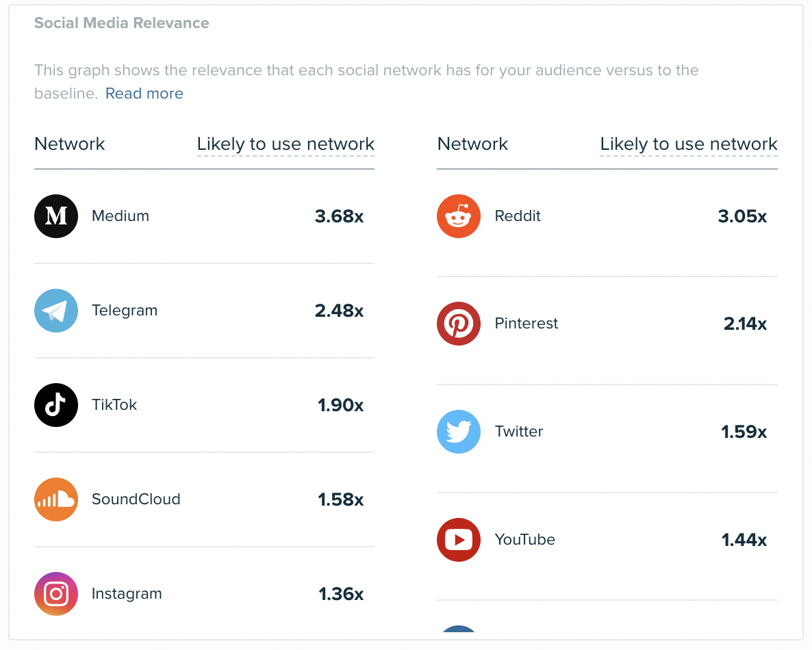This screenshot has width=812, height=650.
Task: Click the Twitter bird icon
Action: click(x=459, y=432)
